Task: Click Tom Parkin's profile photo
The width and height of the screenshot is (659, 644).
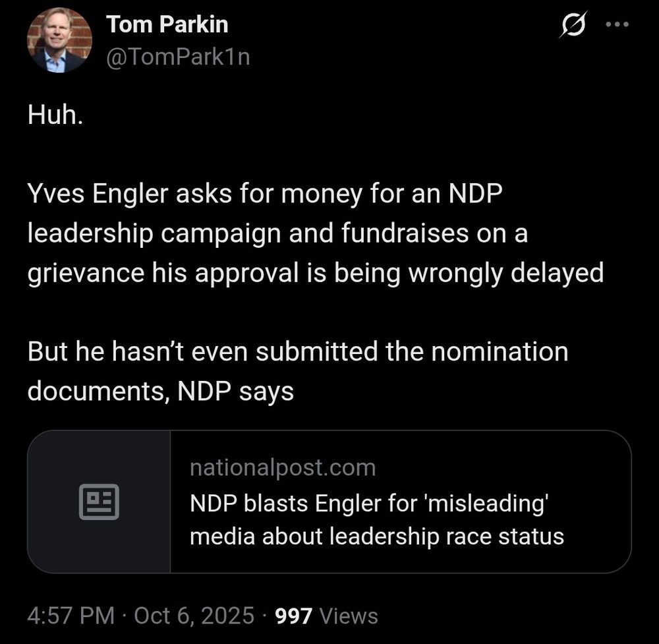Action: (59, 40)
